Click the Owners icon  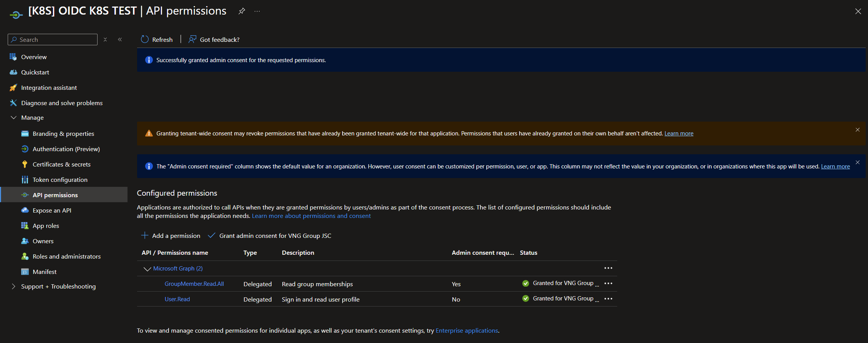tap(25, 241)
